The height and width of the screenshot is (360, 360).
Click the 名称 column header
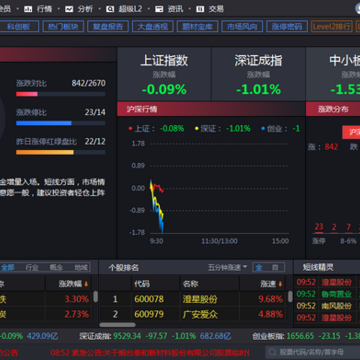coord(190,284)
